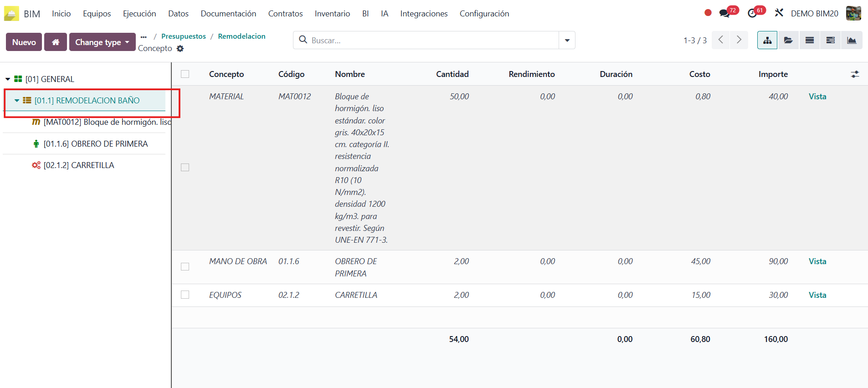Screen dimensions: 868x388
Task: Click the home icon button
Action: pyautogui.click(x=56, y=42)
